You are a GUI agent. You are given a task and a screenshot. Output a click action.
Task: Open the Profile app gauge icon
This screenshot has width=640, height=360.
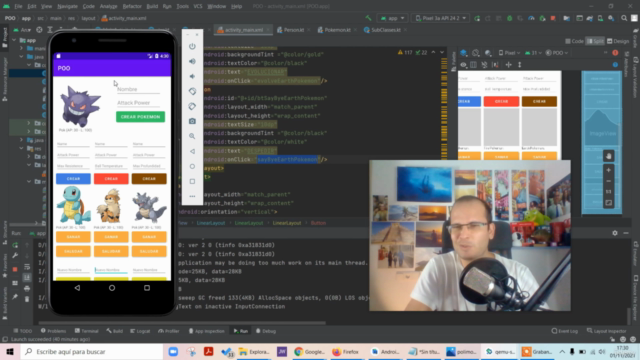[531, 18]
